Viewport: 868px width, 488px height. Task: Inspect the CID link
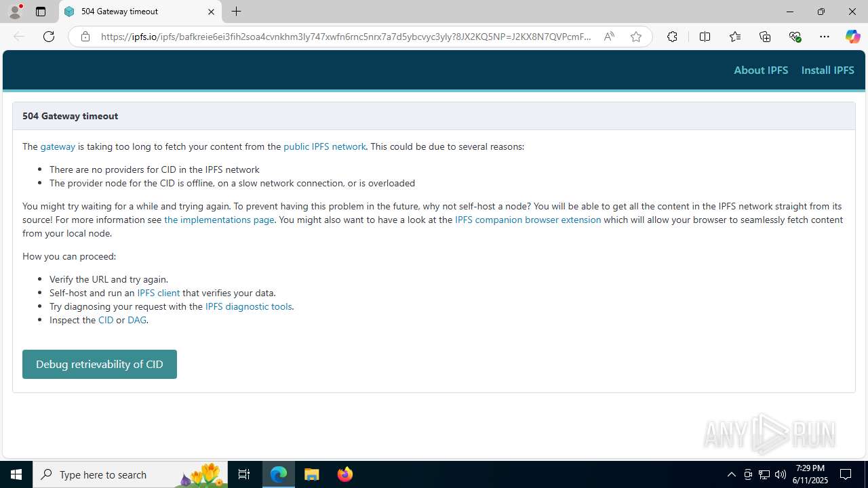click(x=106, y=320)
